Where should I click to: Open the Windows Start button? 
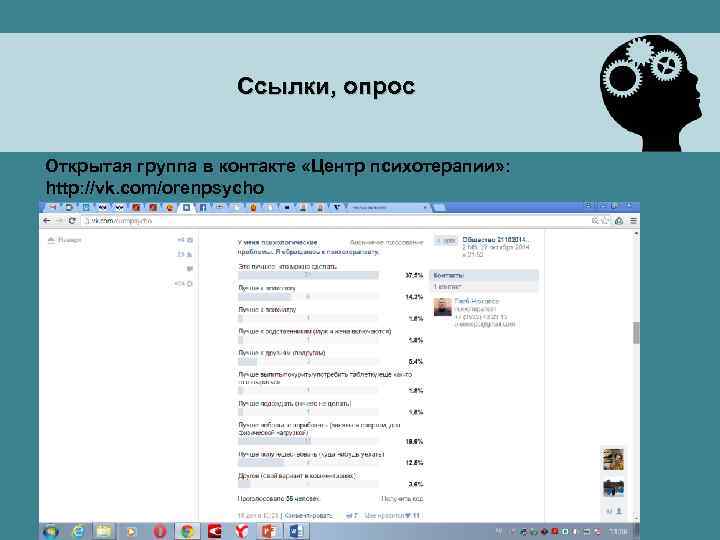coord(51,531)
